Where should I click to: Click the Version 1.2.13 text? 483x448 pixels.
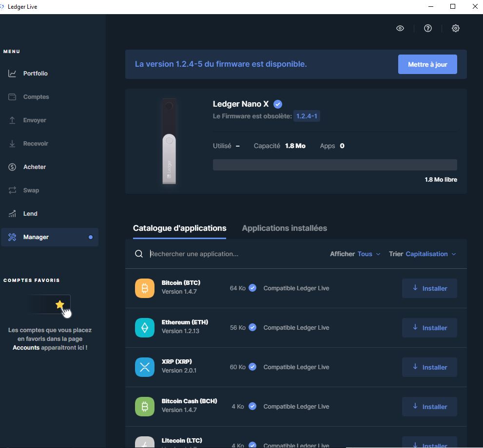pos(180,331)
